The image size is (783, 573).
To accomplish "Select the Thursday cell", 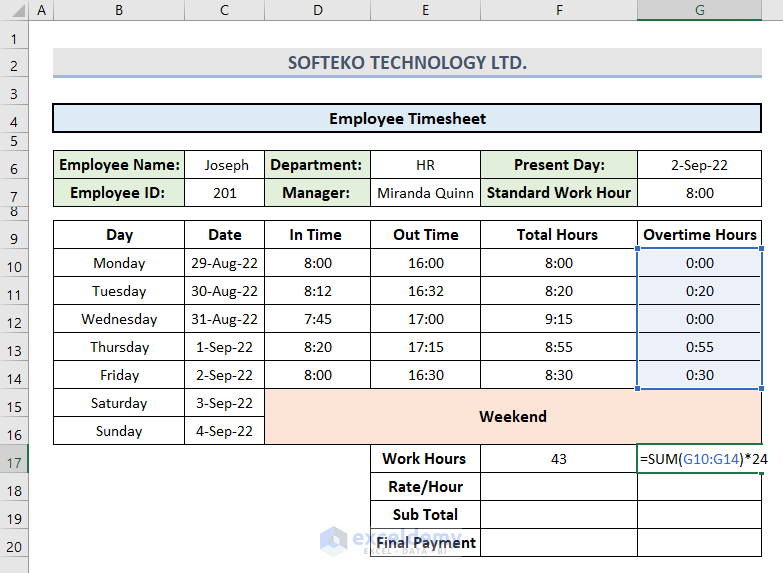I will coord(119,347).
